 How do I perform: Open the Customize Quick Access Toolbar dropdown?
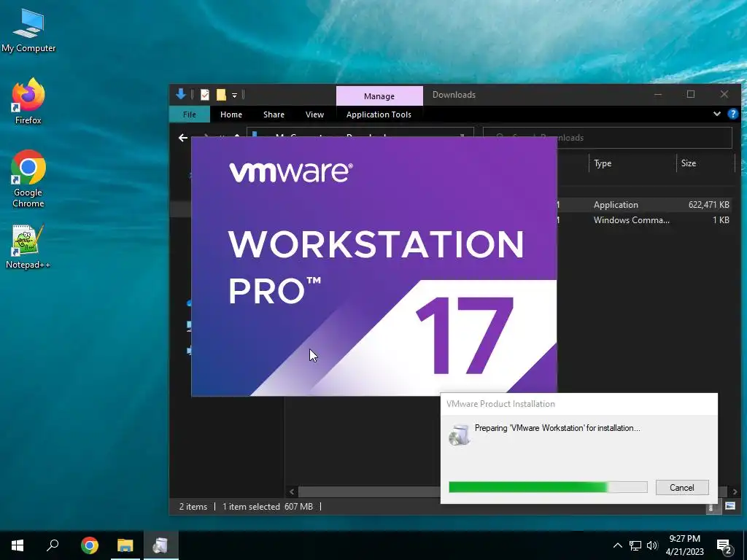pos(234,96)
